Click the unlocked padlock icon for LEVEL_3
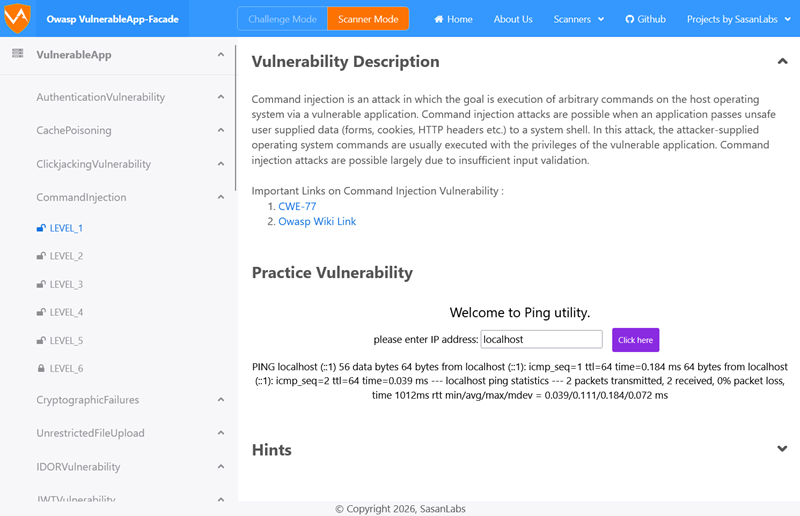Image resolution: width=800 pixels, height=516 pixels. click(x=41, y=284)
